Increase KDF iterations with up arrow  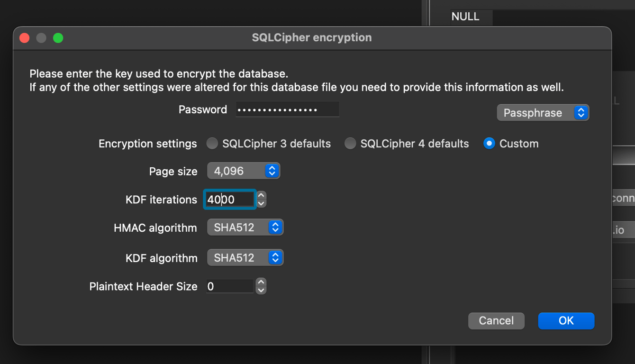(x=261, y=195)
